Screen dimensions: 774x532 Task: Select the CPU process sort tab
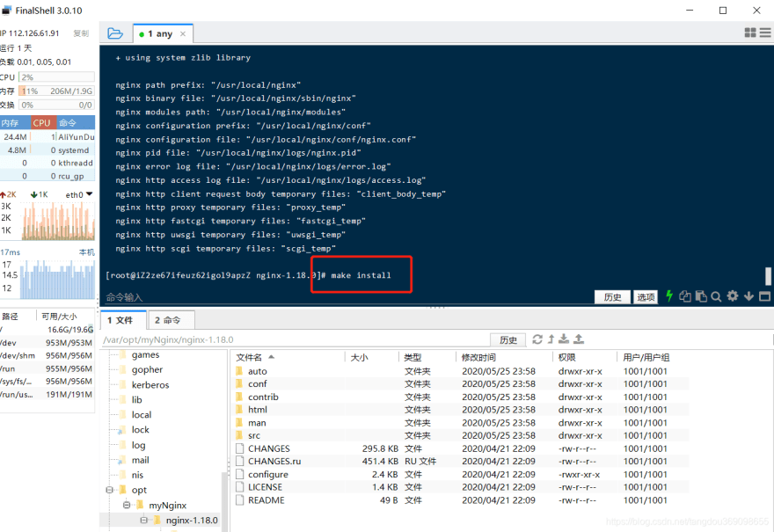tap(43, 122)
